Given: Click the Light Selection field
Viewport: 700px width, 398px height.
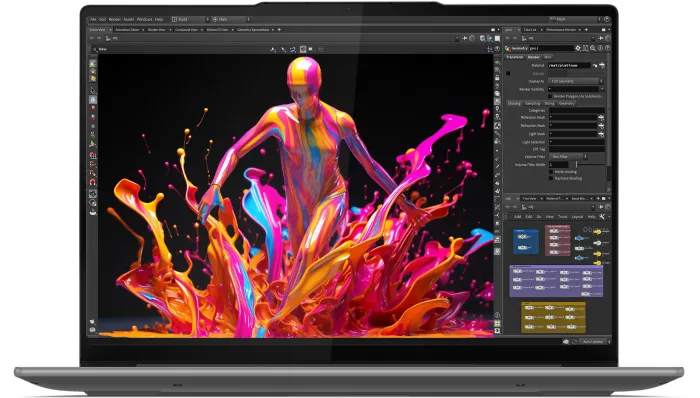Looking at the screenshot, I should 576,142.
